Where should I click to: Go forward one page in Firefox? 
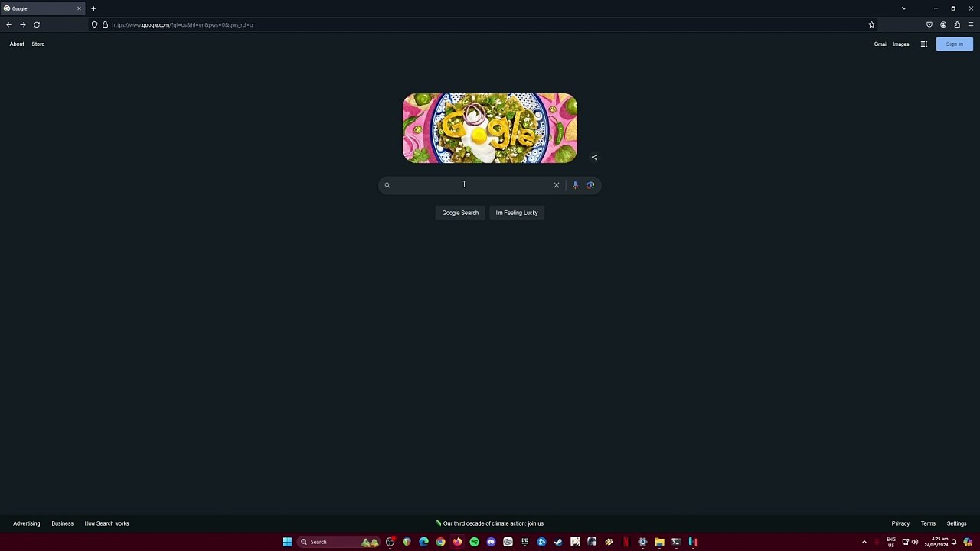click(23, 24)
